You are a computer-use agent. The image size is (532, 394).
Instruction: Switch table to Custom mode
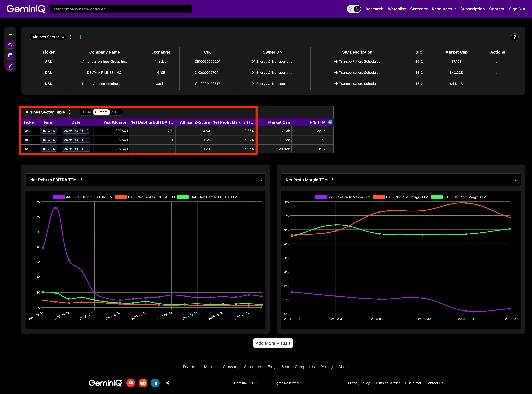point(101,112)
